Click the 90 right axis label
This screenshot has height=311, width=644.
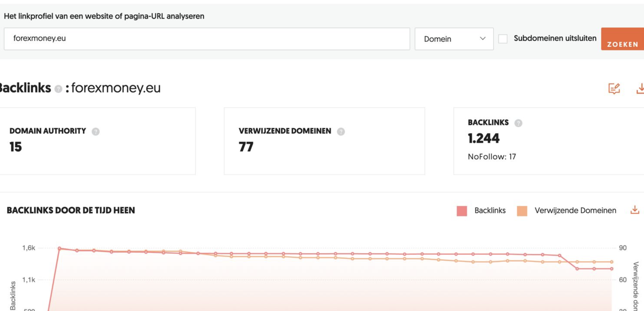[x=622, y=248]
